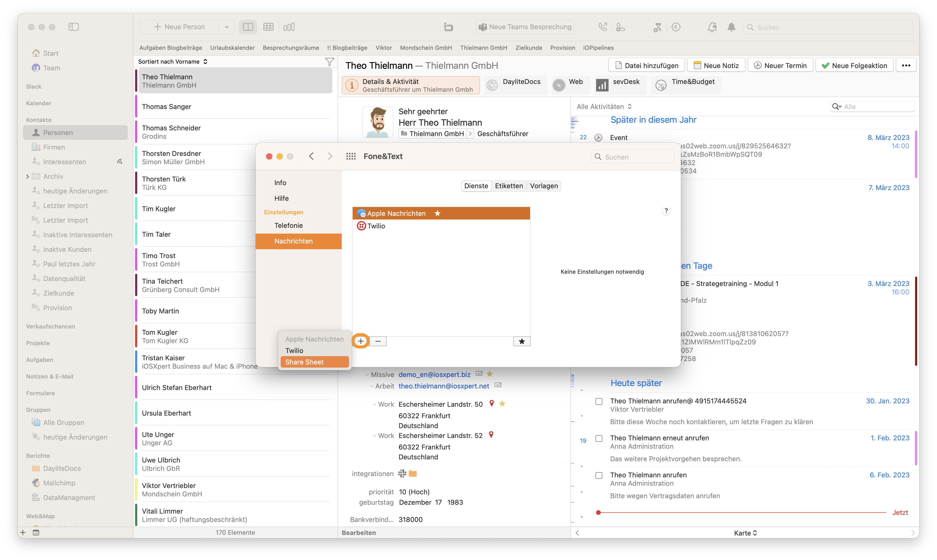Select Twilio in the services list
The image size is (937, 560).
[441, 226]
